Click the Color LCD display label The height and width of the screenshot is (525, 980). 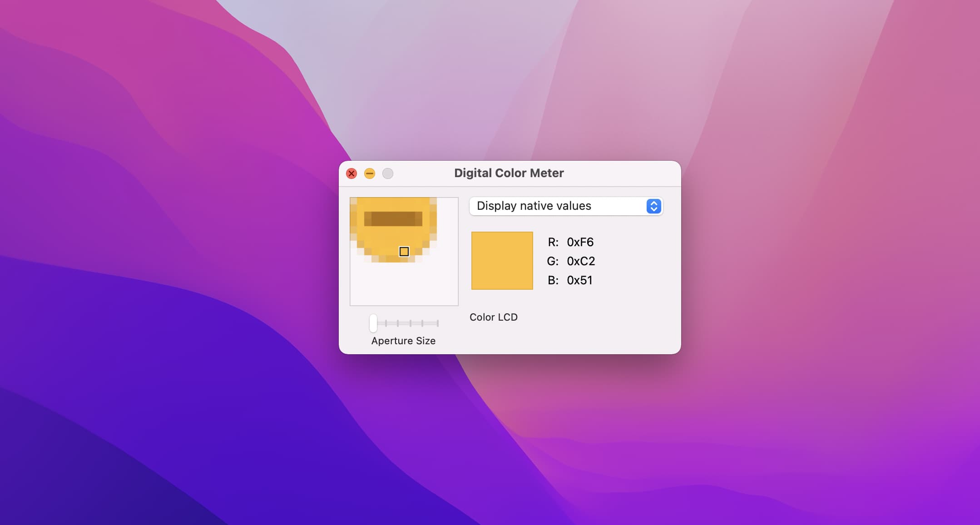[493, 317]
